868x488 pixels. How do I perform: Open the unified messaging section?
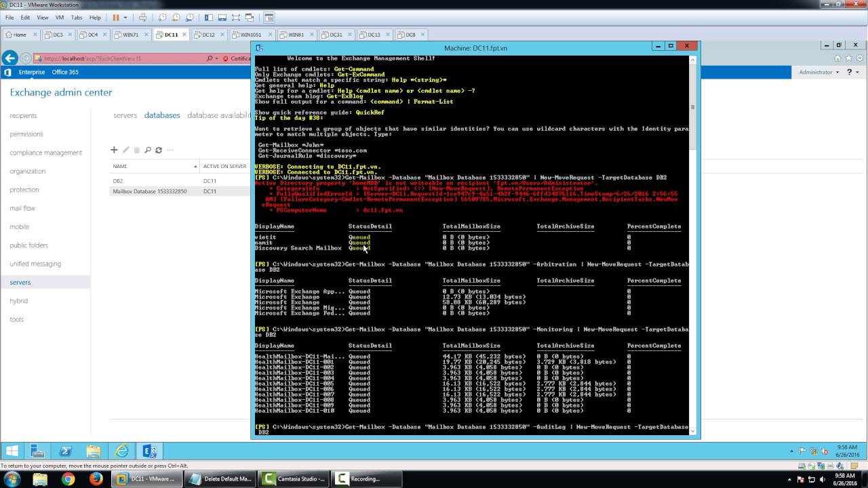pos(35,264)
